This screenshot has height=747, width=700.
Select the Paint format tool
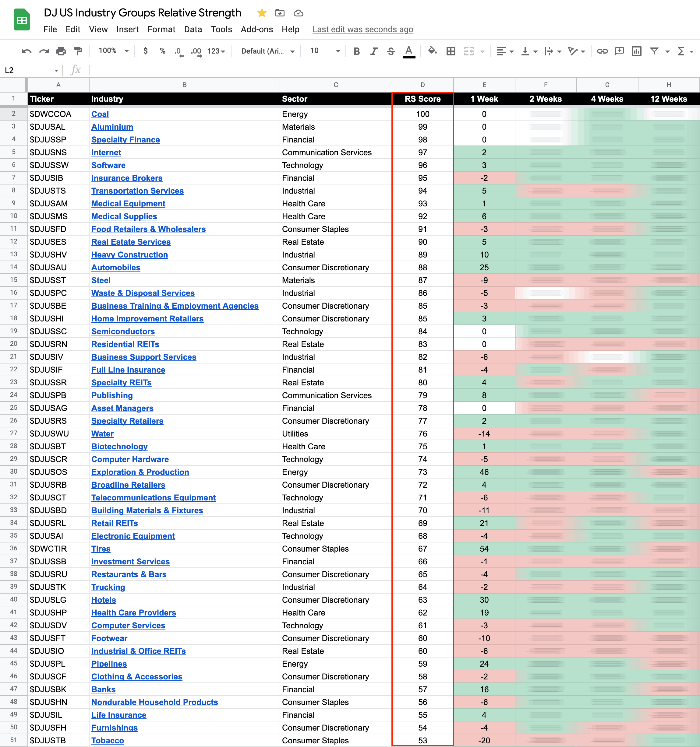click(x=78, y=51)
